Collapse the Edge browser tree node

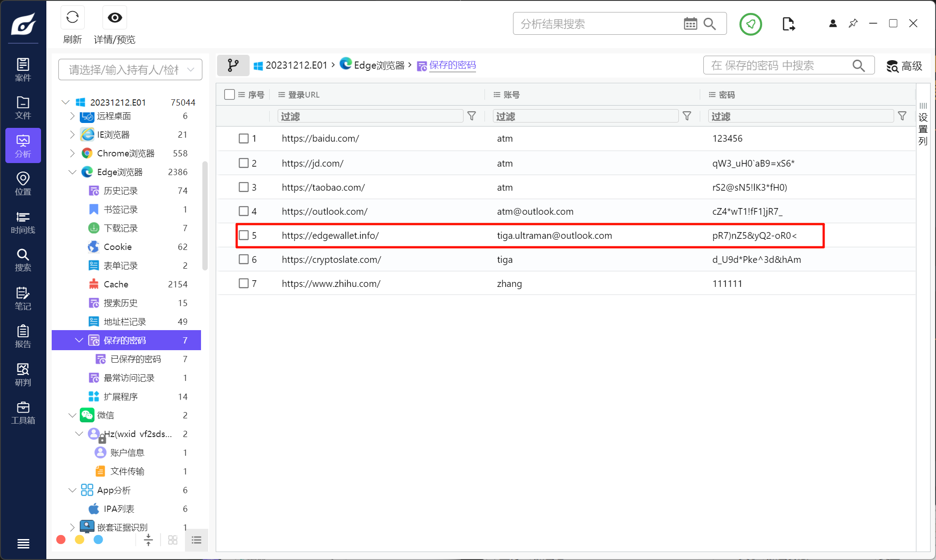[x=72, y=172]
